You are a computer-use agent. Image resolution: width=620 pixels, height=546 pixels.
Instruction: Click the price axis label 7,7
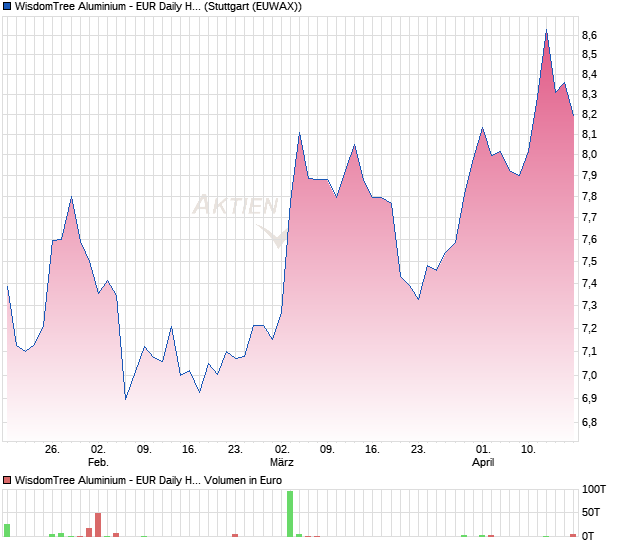[x=589, y=217]
